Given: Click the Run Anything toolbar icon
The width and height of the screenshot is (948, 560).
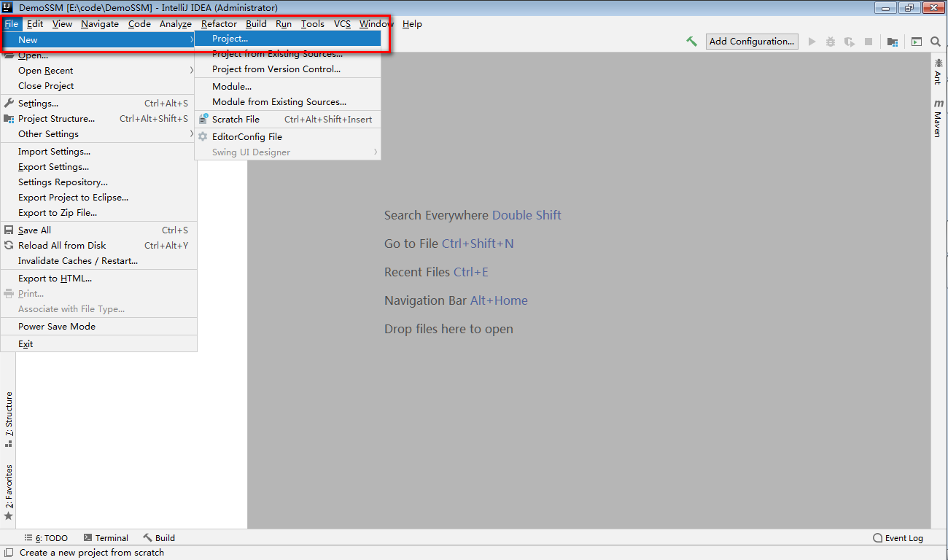Looking at the screenshot, I should tap(917, 42).
